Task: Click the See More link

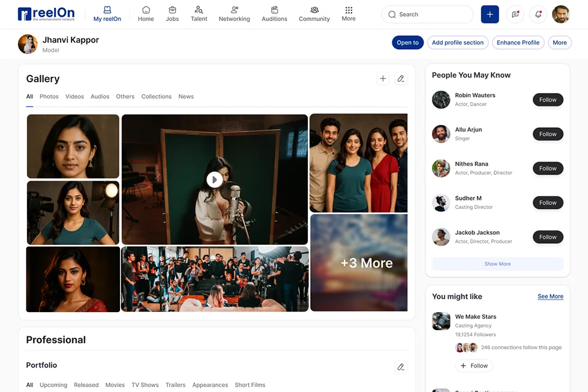Action: click(x=550, y=297)
